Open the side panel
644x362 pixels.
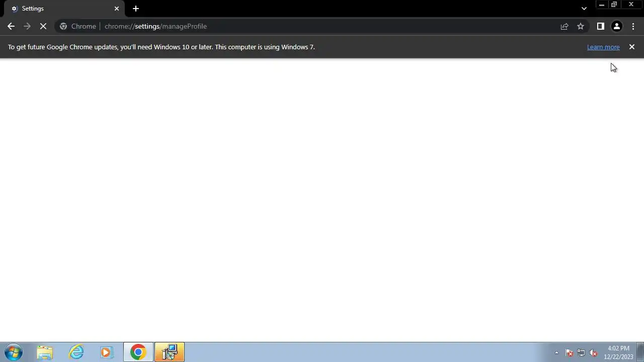[x=600, y=26]
